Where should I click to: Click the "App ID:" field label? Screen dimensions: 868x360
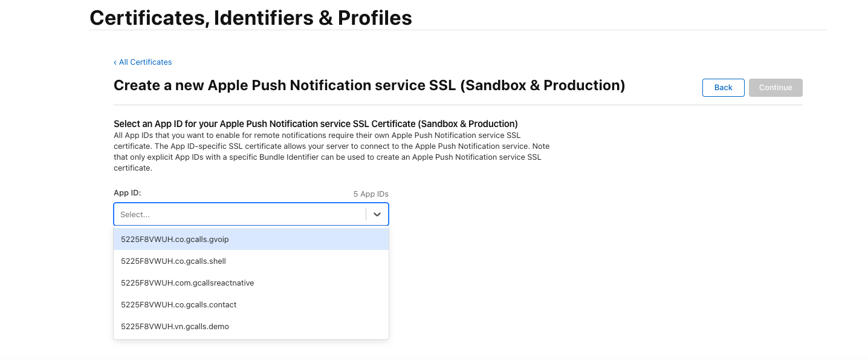click(x=127, y=193)
